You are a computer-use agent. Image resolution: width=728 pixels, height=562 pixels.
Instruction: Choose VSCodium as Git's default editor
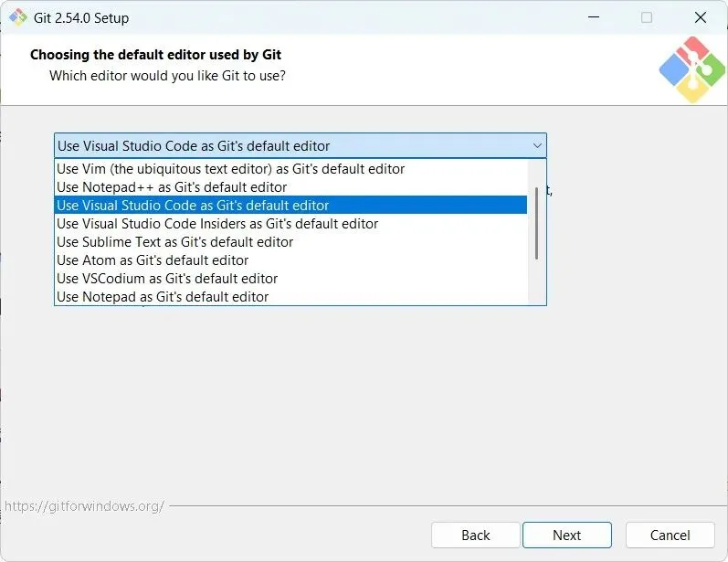coord(290,279)
